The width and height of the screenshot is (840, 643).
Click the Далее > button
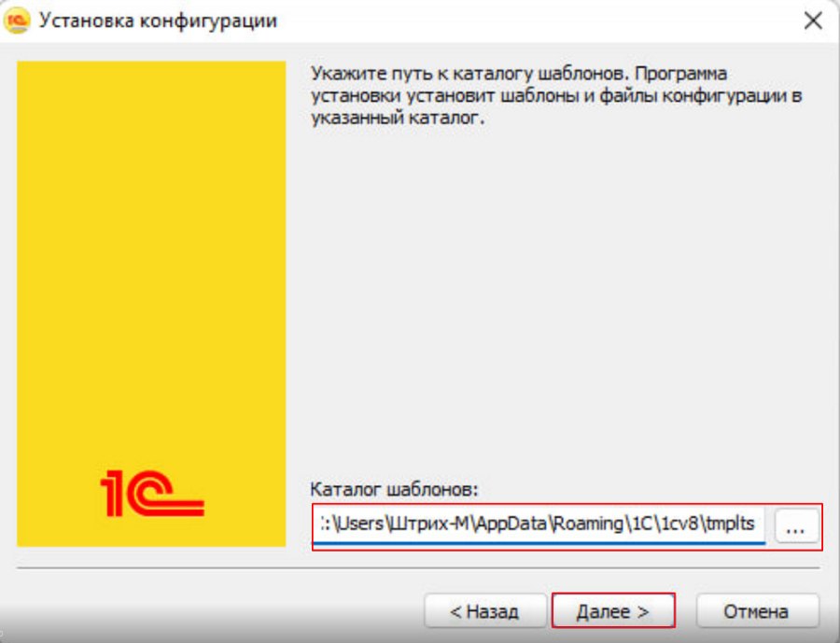[x=613, y=610]
